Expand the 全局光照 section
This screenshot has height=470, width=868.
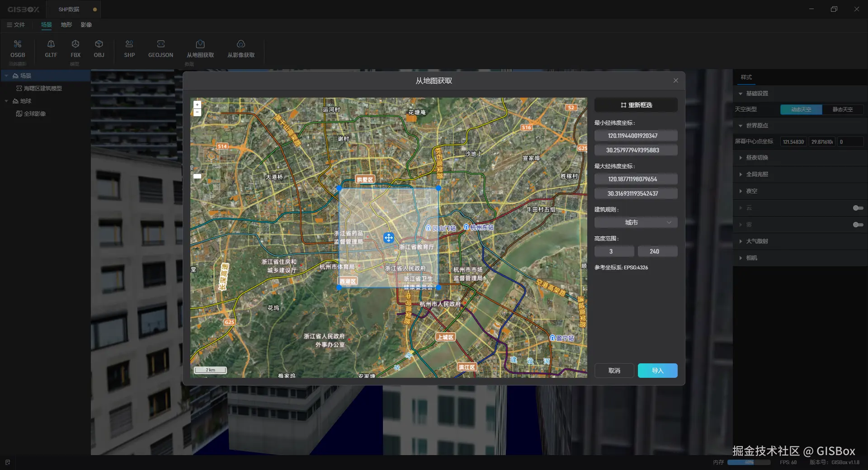point(741,174)
